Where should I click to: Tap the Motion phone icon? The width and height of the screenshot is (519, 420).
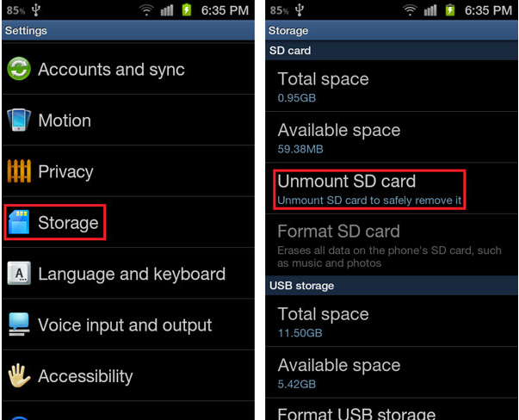19,120
